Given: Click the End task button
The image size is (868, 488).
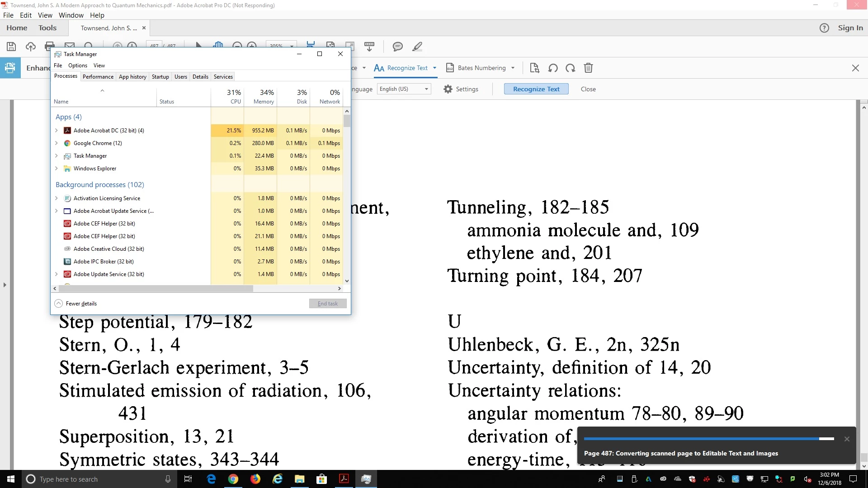Looking at the screenshot, I should (328, 304).
